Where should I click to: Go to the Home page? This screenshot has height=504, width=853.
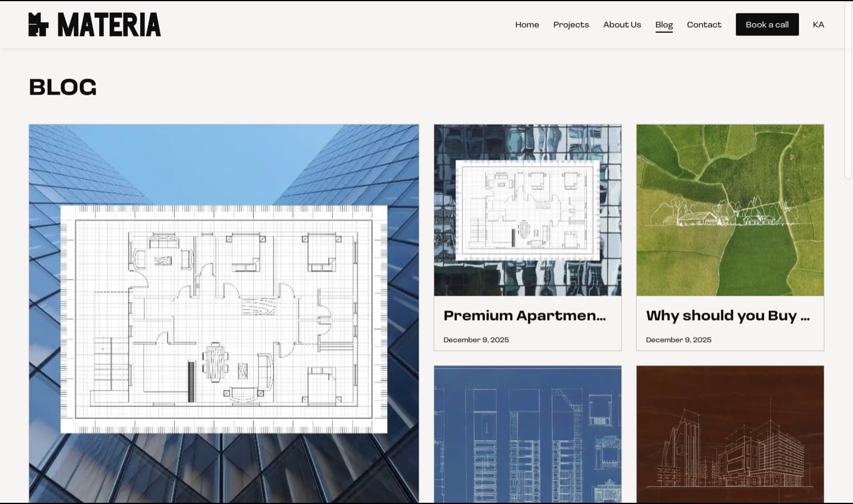tap(527, 24)
